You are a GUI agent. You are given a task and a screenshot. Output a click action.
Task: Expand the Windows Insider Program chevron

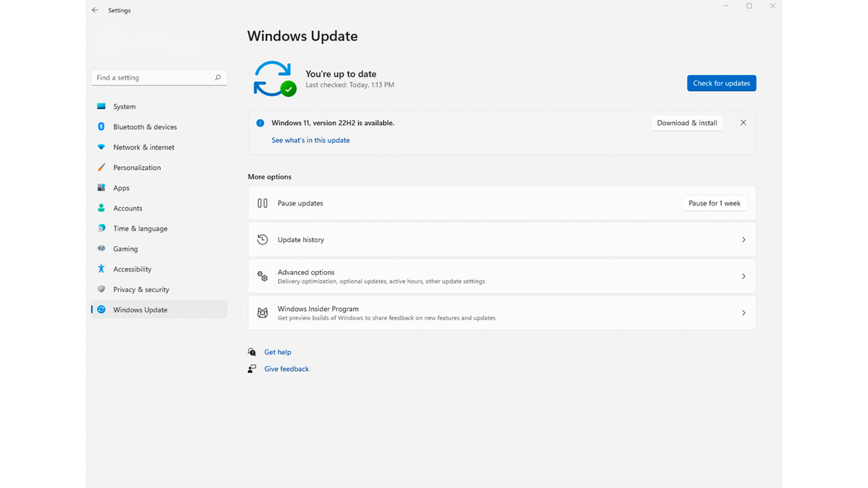point(744,312)
